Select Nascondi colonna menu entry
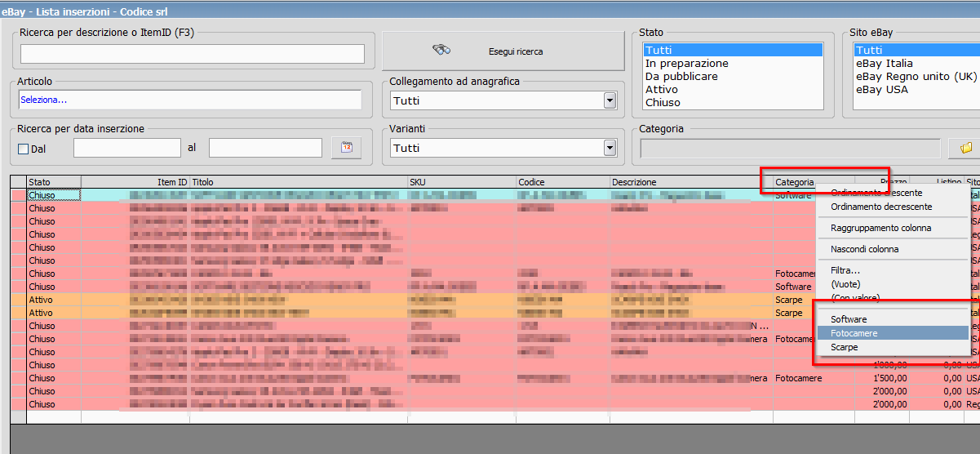Image resolution: width=980 pixels, height=454 pixels. click(x=864, y=249)
